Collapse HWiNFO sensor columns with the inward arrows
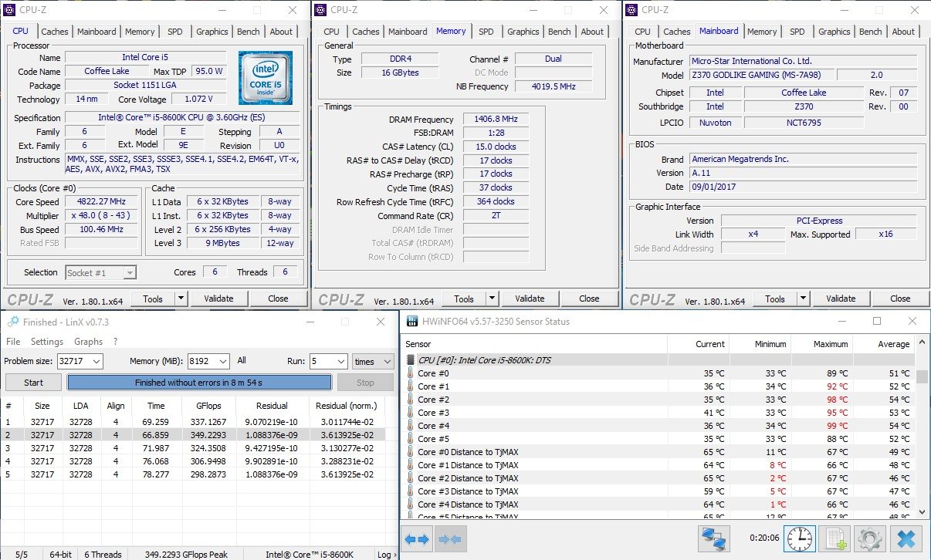The width and height of the screenshot is (931, 560). pos(450,539)
